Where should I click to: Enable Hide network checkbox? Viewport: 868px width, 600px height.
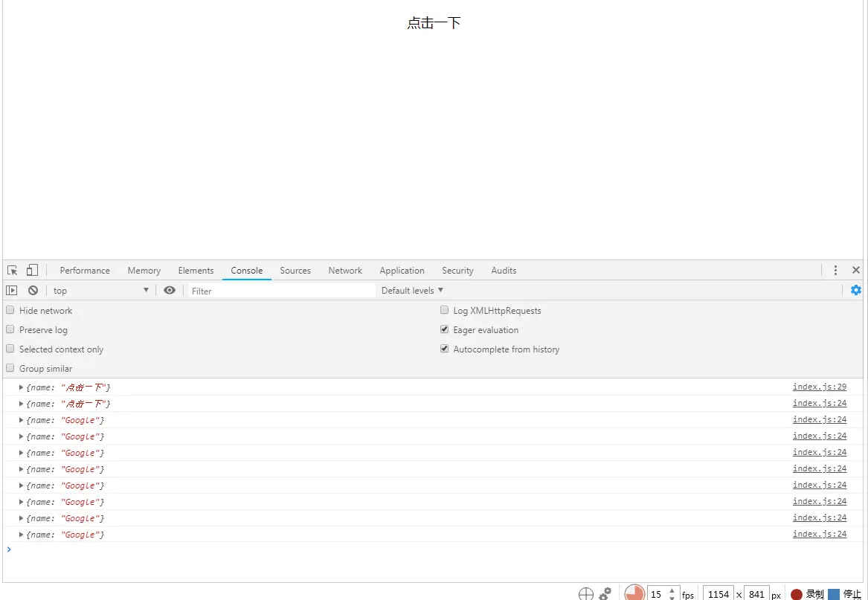10,310
